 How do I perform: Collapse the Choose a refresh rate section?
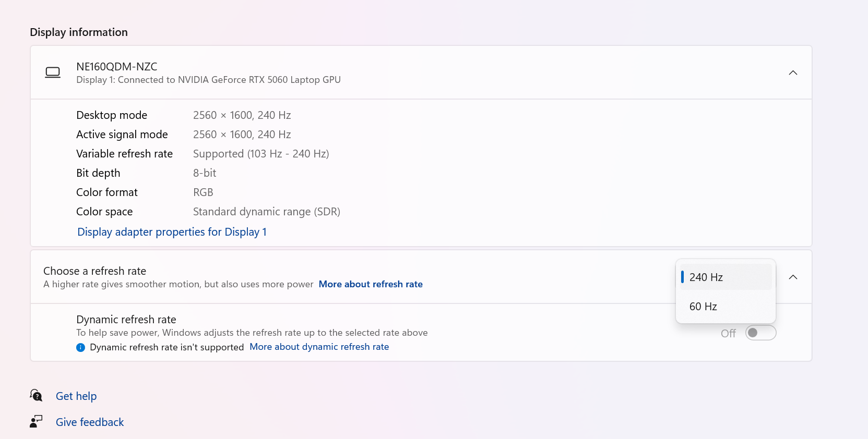point(793,277)
